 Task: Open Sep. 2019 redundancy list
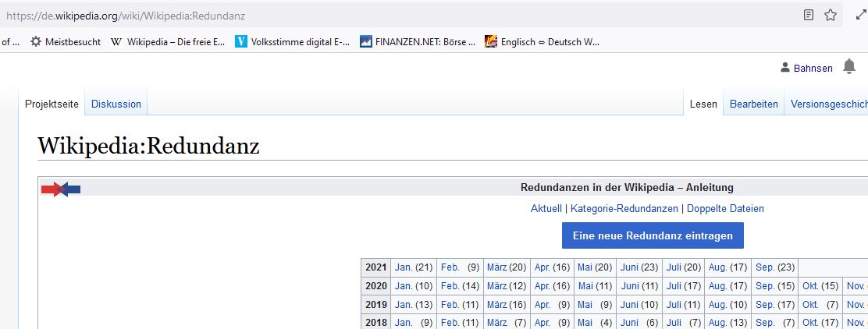[x=765, y=304]
